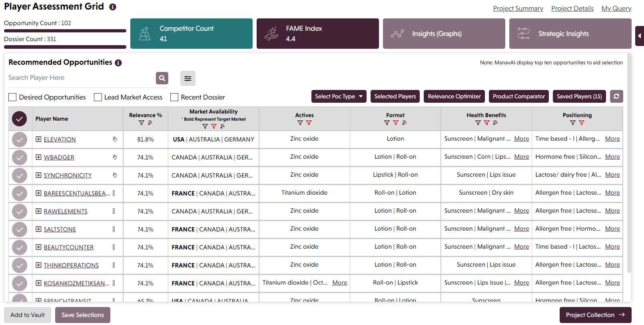The image size is (644, 325).
Task: Toggle selection circle for THINKOPERATIONS row
Action: 19,265
